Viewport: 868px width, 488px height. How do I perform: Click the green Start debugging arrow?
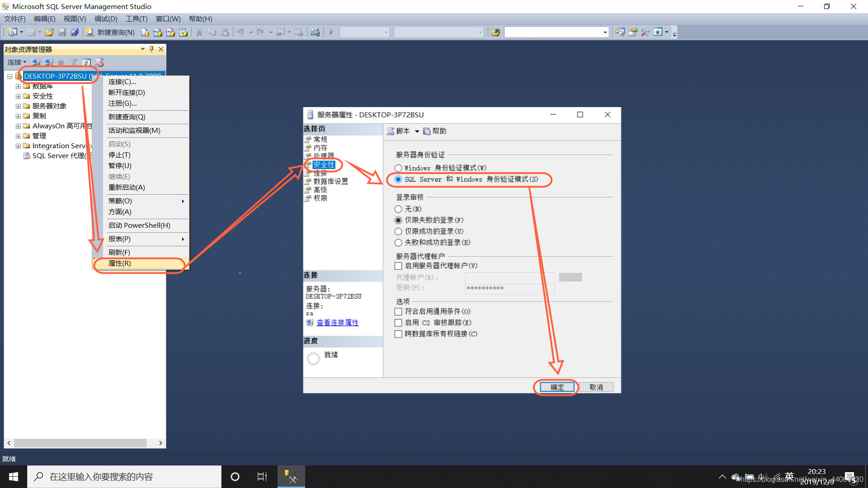point(331,32)
